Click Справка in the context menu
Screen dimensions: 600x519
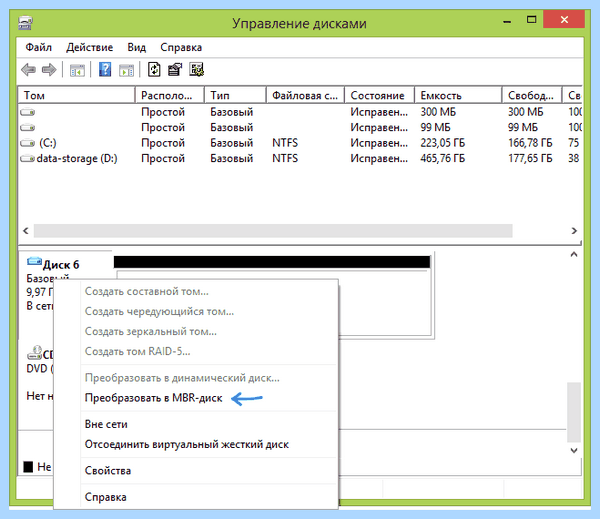click(106, 497)
